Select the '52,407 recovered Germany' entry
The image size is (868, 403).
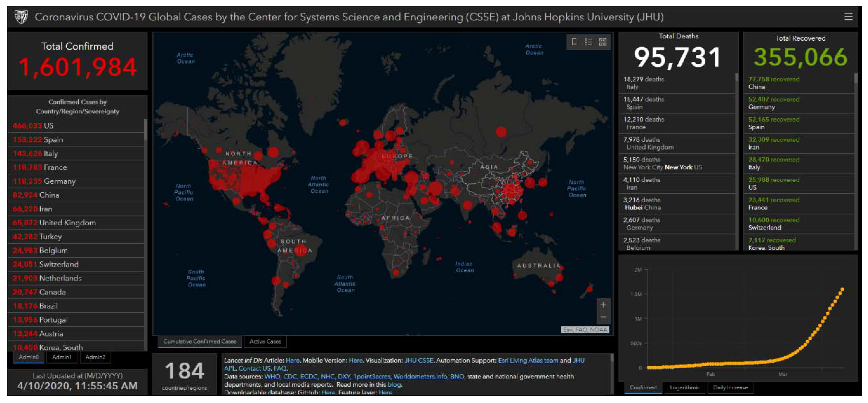[799, 103]
